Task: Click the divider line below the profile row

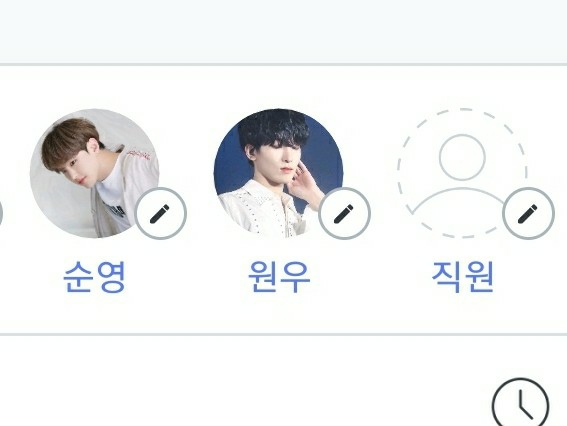Action: click(284, 335)
